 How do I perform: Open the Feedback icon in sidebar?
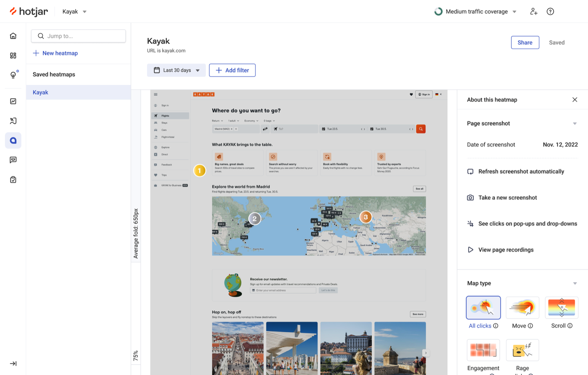13,160
